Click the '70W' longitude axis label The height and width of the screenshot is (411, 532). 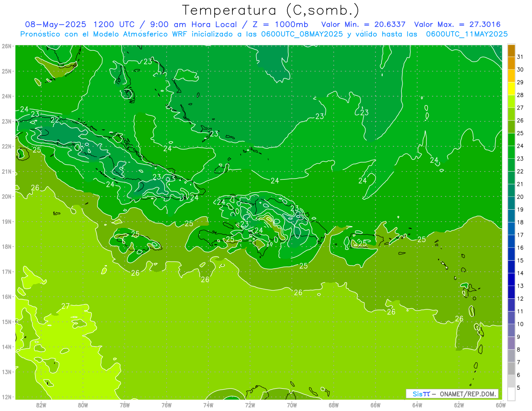pyautogui.click(x=292, y=405)
